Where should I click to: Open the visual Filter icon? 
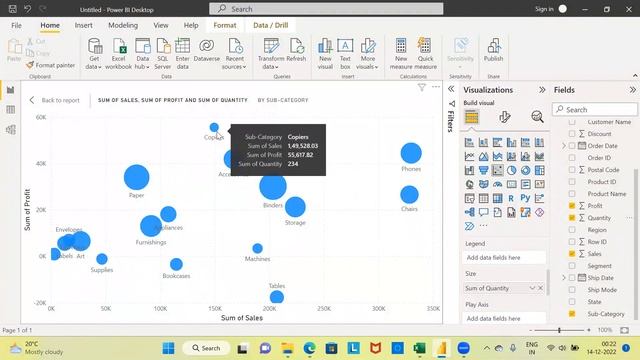click(x=422, y=87)
